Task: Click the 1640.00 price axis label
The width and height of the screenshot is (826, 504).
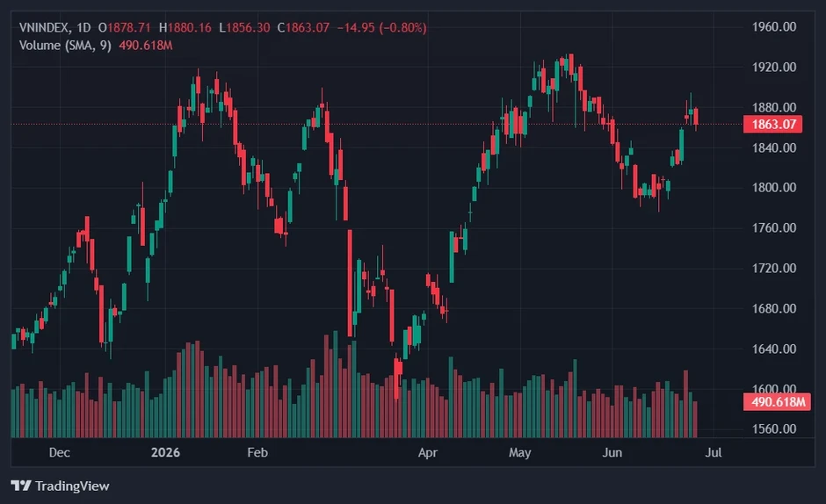Action: pyautogui.click(x=774, y=349)
